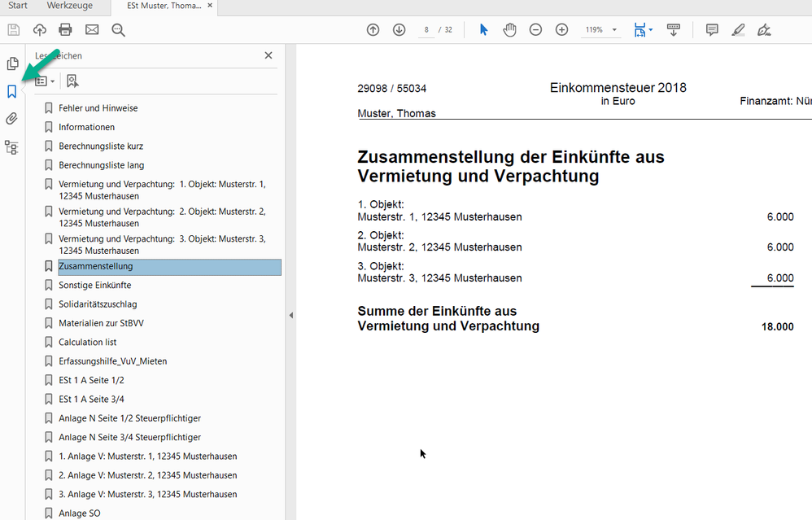The image size is (812, 520).
Task: Open the sign document tool
Action: 764,30
